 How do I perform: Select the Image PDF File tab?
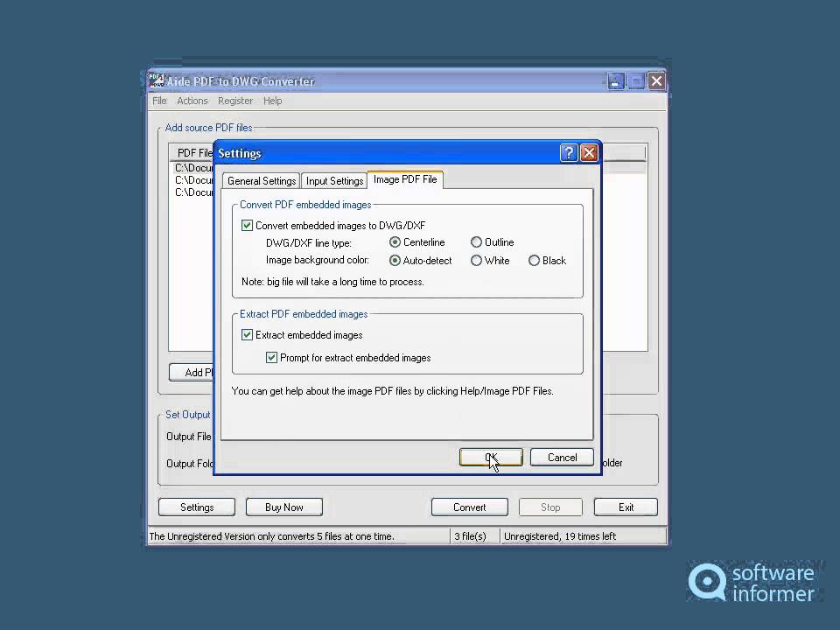(405, 179)
